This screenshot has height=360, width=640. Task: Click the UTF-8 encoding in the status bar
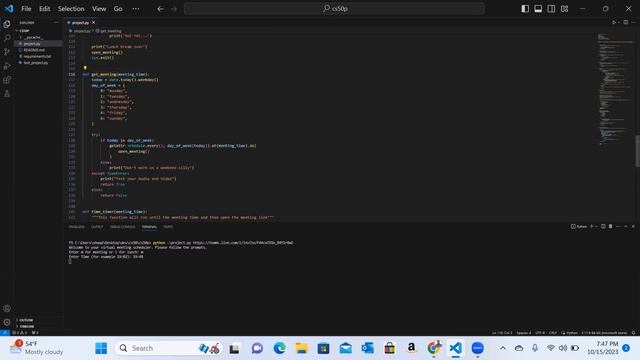coord(540,333)
